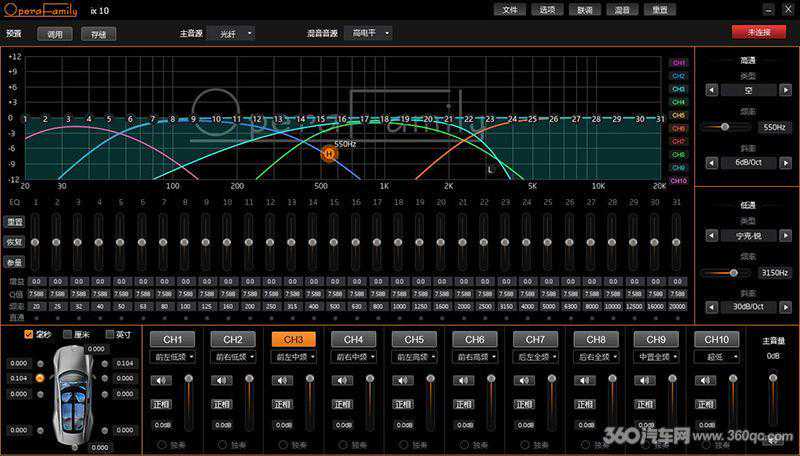Click right arrow next to 6dB/Oct slope
The height and width of the screenshot is (456, 800).
[787, 161]
